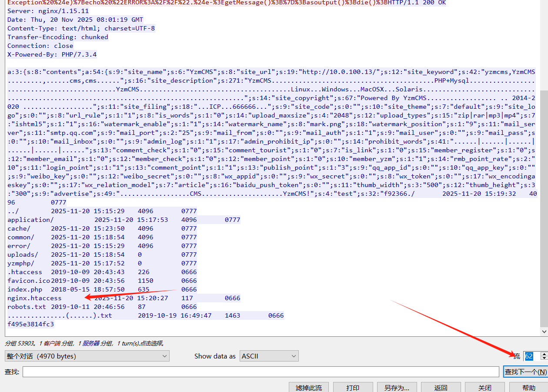Click the 滤掉此流 filter out stream button
The image size is (548, 392).
(309, 388)
